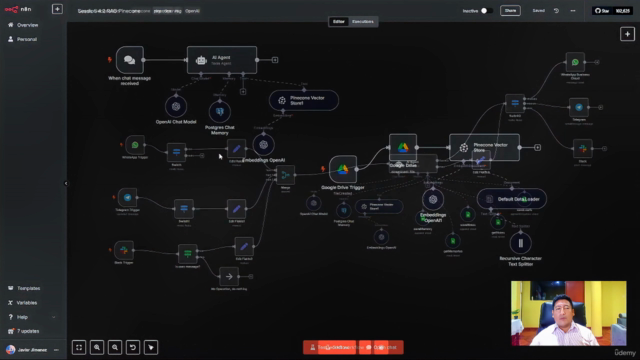The image size is (640, 360).
Task: Open the Google Drive download node
Action: [x=403, y=147]
